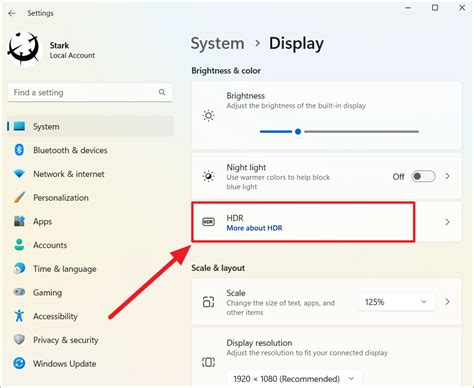Image resolution: width=474 pixels, height=388 pixels.
Task: Click the Display resolution icon
Action: tap(209, 362)
